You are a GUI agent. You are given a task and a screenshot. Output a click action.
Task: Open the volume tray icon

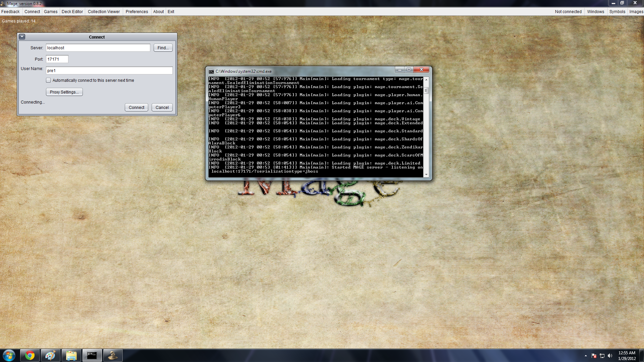pos(610,356)
